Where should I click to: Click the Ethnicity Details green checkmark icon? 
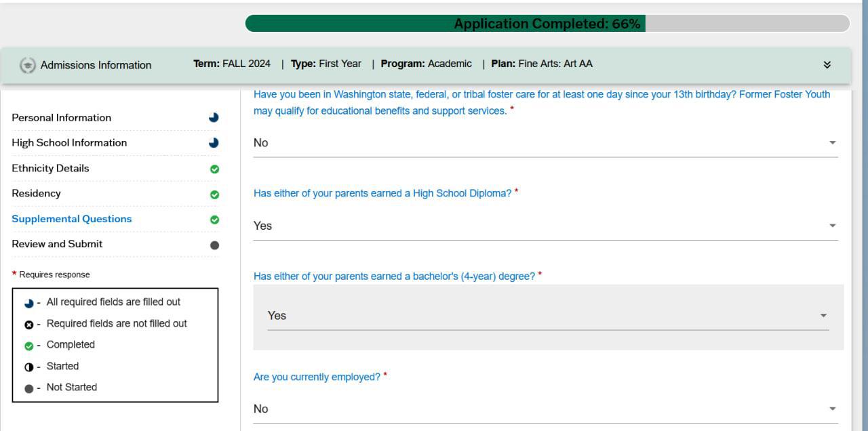pyautogui.click(x=214, y=169)
